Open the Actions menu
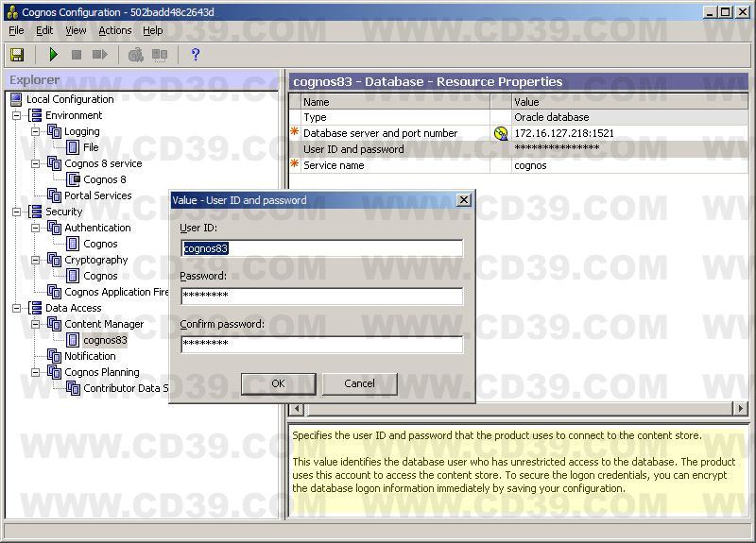Viewport: 756px width, 543px height. (x=114, y=31)
